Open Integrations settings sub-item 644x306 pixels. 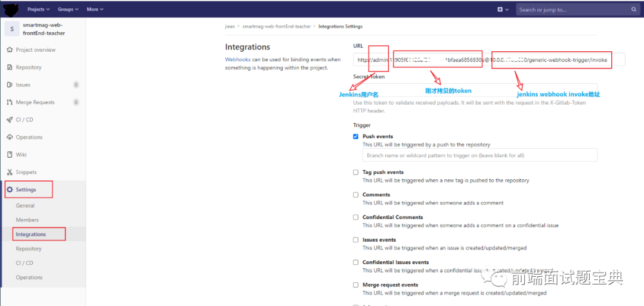31,234
